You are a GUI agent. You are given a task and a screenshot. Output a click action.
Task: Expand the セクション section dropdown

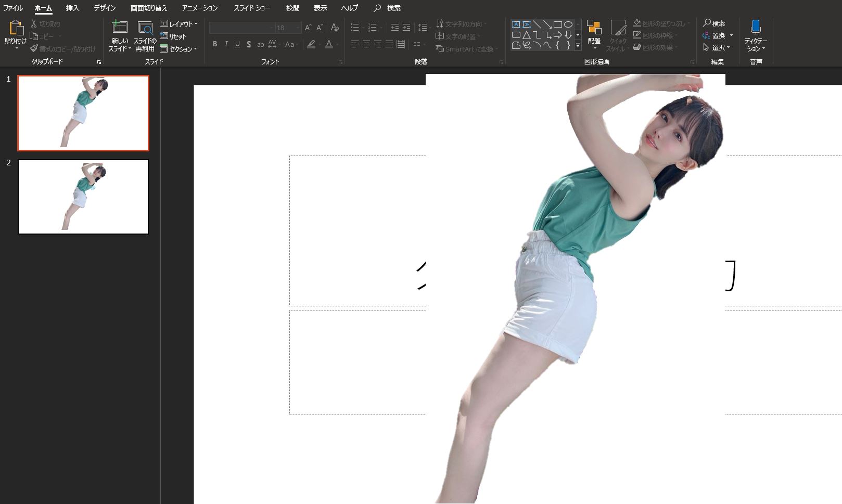178,49
